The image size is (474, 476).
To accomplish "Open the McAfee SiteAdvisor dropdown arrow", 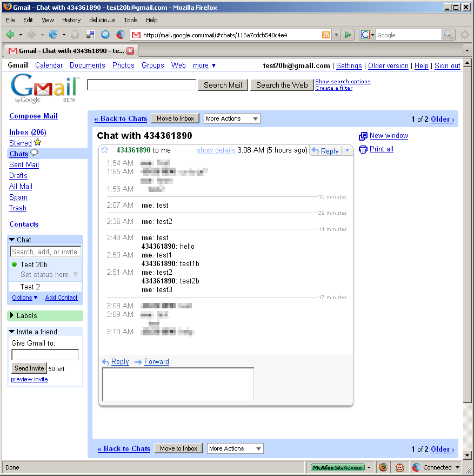I will (x=369, y=467).
